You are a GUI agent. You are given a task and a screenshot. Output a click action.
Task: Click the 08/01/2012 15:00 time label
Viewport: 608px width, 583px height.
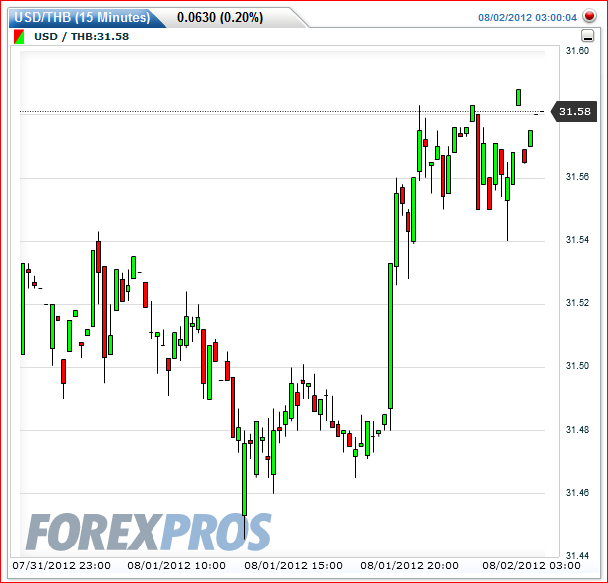coord(294,566)
